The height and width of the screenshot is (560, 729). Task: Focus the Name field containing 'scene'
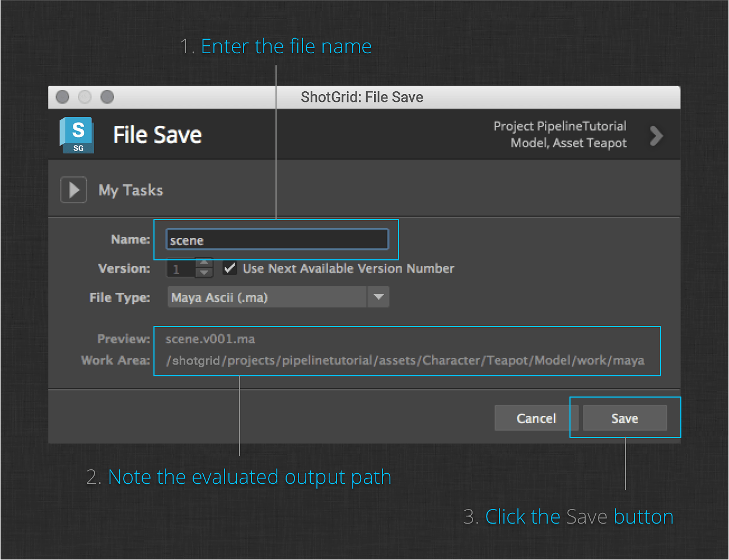tap(277, 240)
